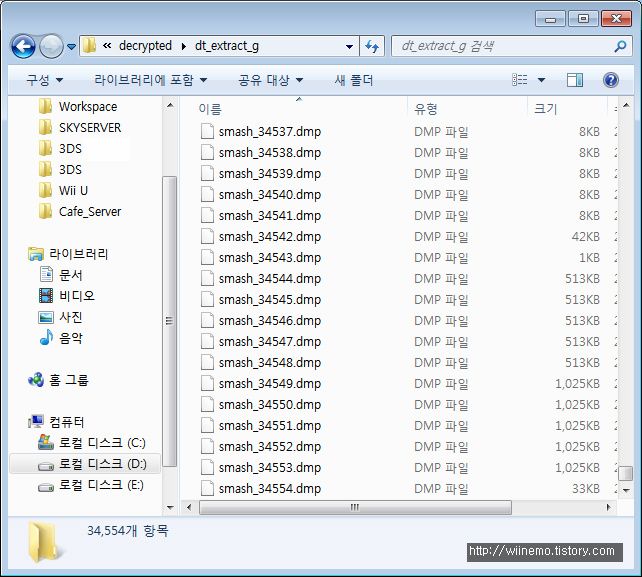The width and height of the screenshot is (642, 577).
Task: Select file smash_34552.dmp
Action: (269, 446)
